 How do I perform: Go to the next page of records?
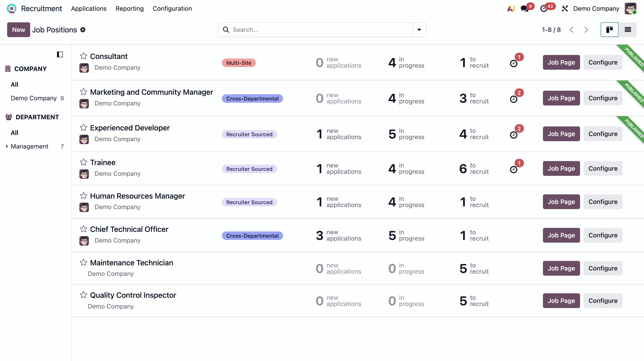(x=586, y=30)
